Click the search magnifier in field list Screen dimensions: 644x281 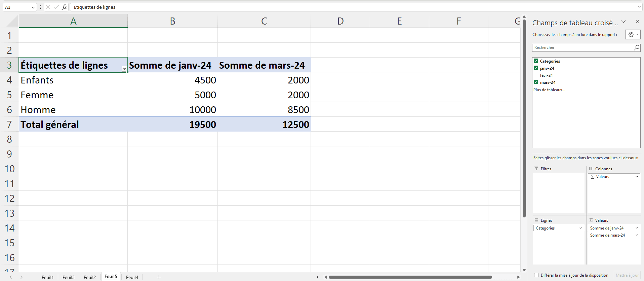(636, 48)
